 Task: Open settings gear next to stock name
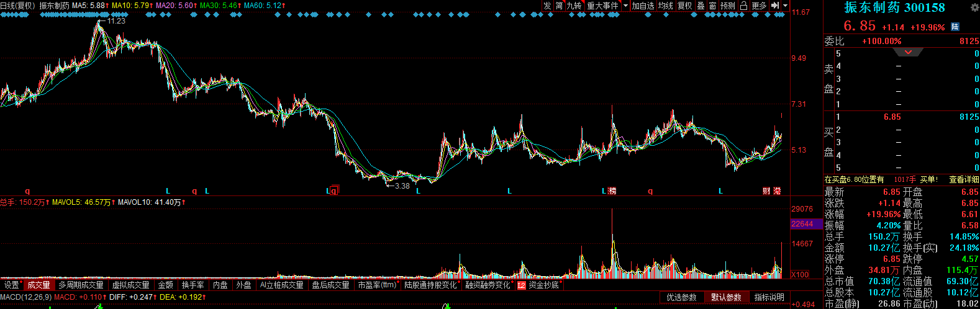pos(974,7)
